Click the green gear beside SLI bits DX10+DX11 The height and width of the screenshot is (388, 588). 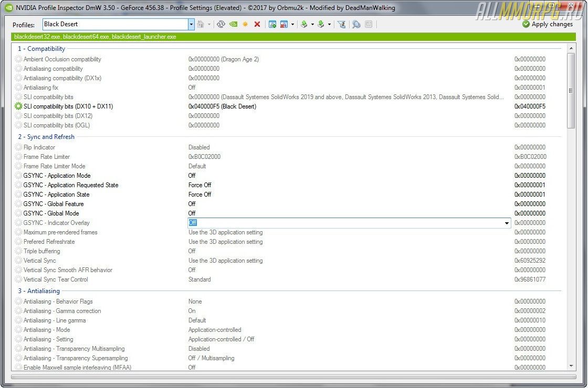19,106
